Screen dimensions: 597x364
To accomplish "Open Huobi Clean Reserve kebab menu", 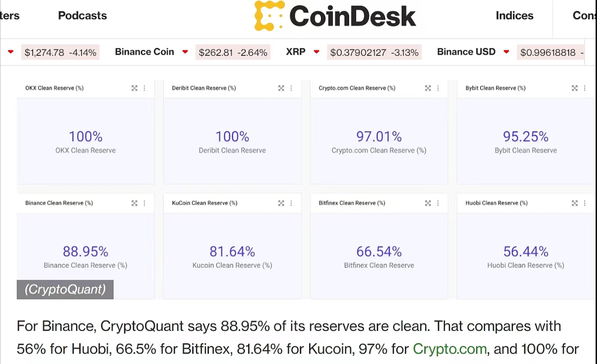I will coord(585,203).
